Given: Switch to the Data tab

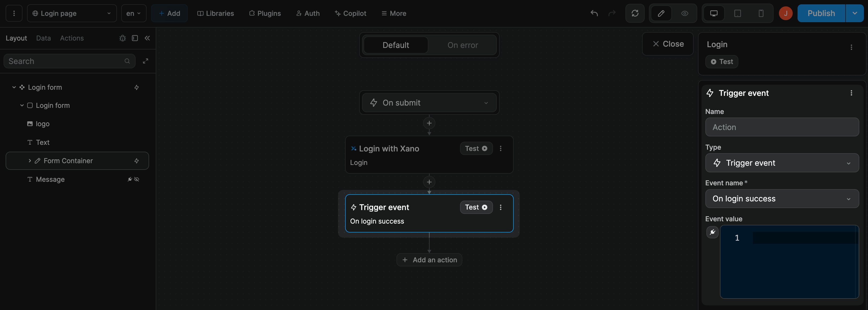Looking at the screenshot, I should [43, 38].
